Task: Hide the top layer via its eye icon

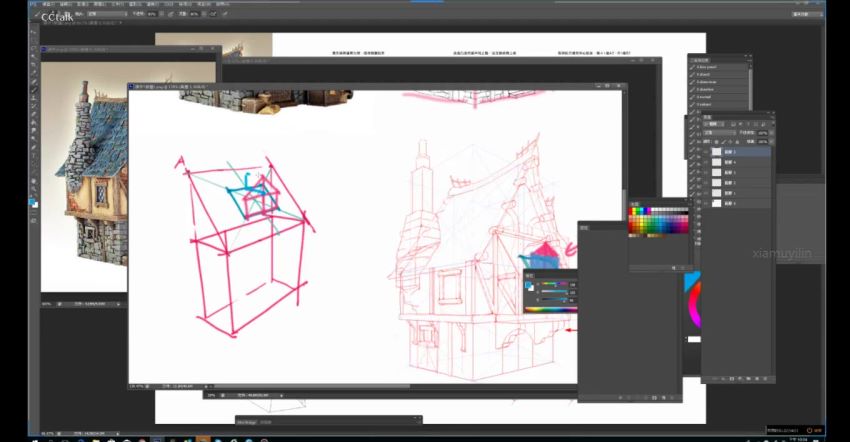Action: [707, 152]
